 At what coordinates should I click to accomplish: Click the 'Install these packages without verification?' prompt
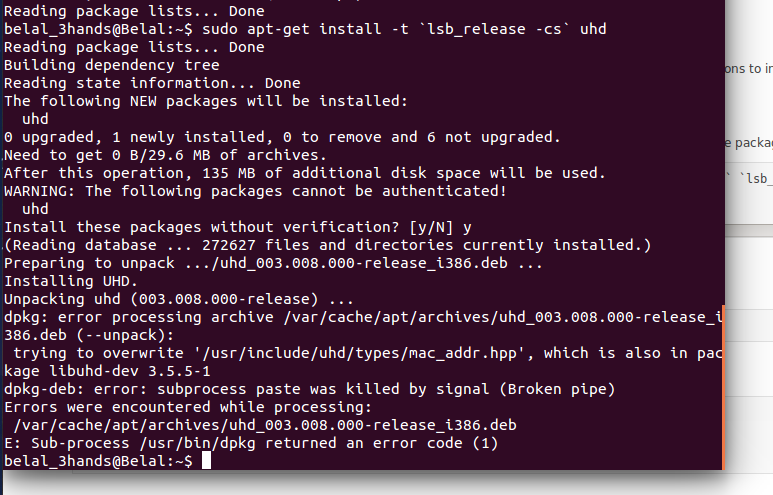click(238, 227)
